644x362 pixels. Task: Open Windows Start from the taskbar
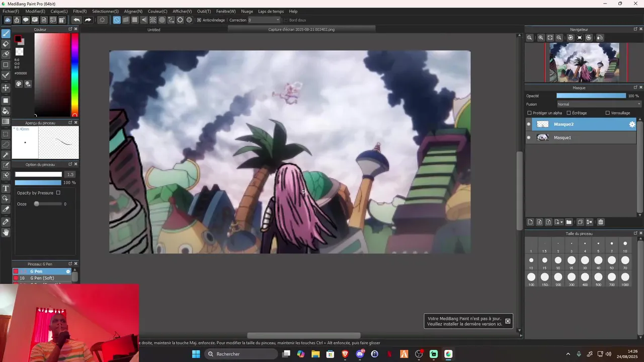click(x=196, y=354)
